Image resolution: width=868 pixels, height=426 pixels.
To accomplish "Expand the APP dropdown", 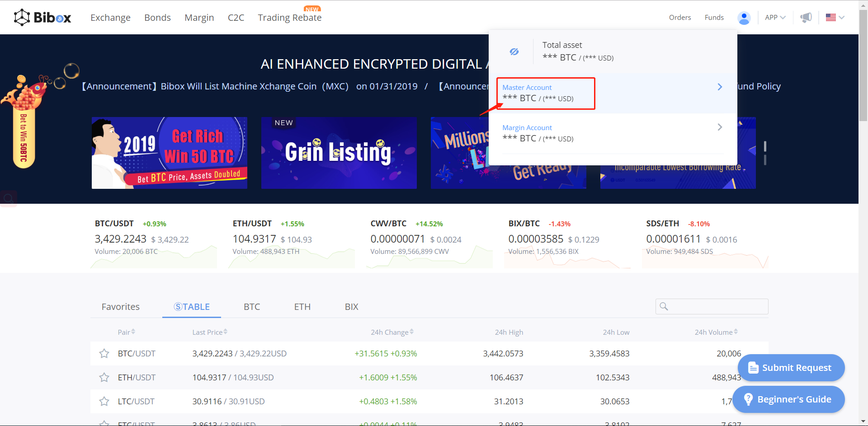I will pos(775,18).
